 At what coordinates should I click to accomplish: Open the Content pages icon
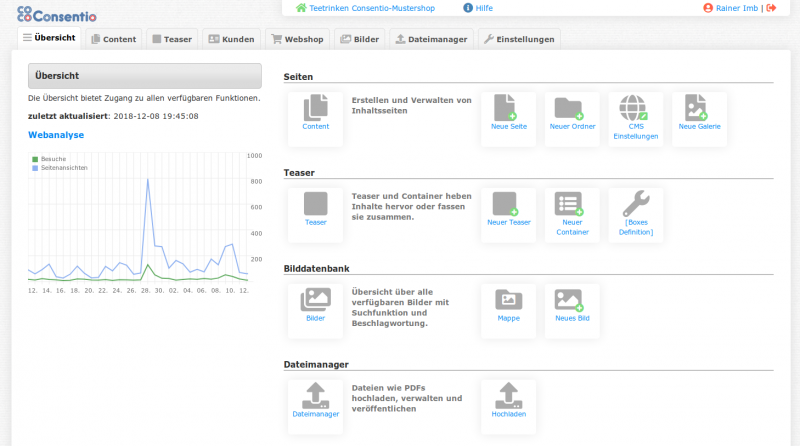tap(315, 109)
